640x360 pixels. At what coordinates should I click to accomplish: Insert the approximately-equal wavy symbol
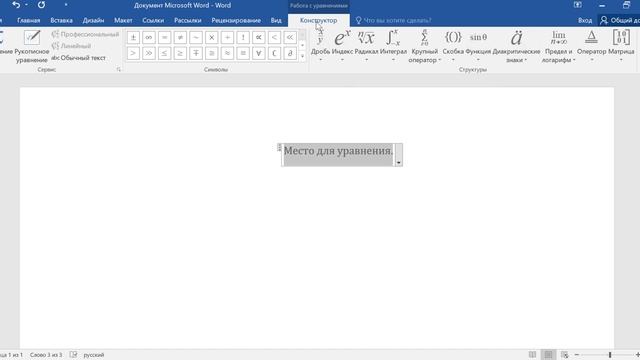(x=227, y=53)
